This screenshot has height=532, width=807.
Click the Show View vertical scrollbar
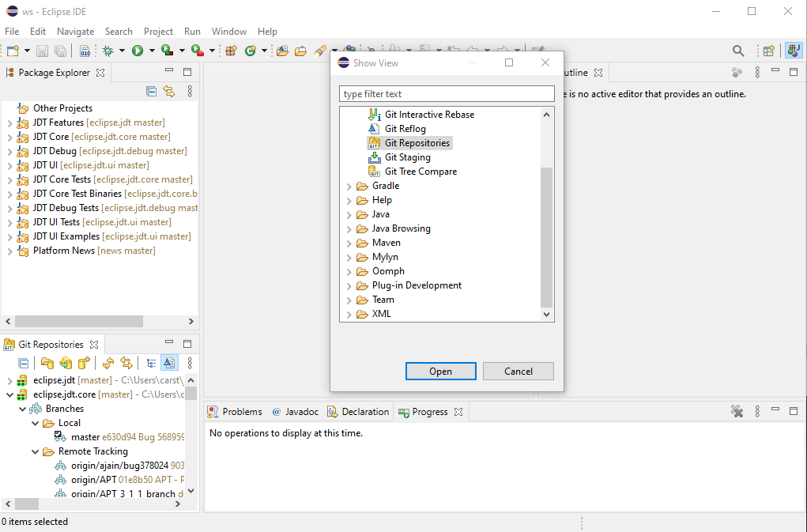click(x=547, y=236)
